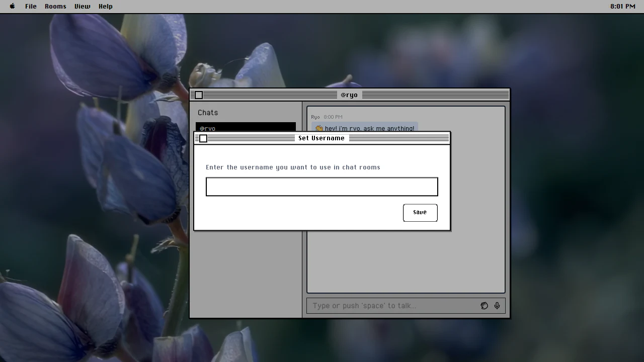Screen dimensions: 644x362
Task: Click Ryo's greeting message bubble
Action: coord(365,128)
